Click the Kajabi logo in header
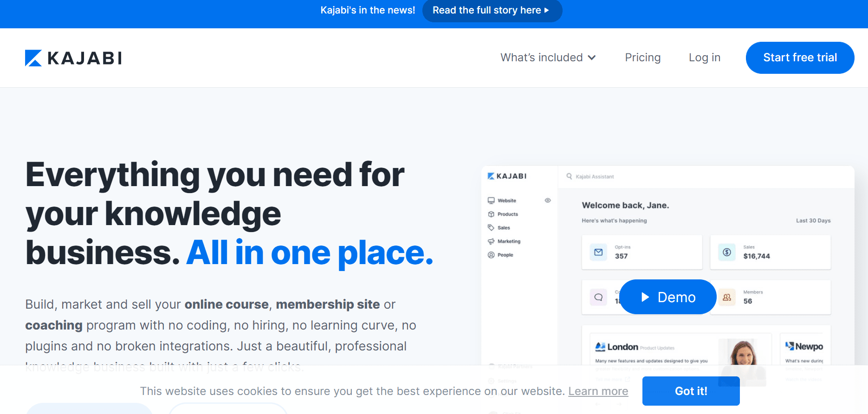The height and width of the screenshot is (414, 868). [73, 58]
